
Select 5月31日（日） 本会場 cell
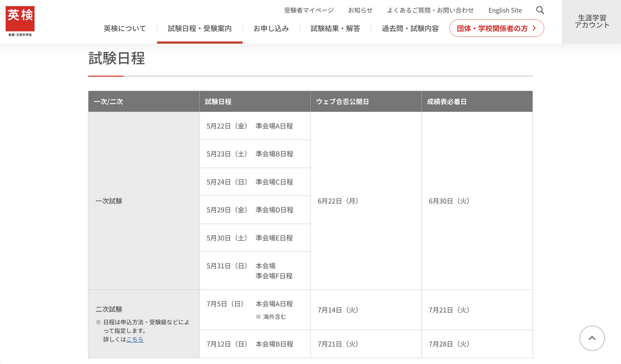[x=255, y=271]
